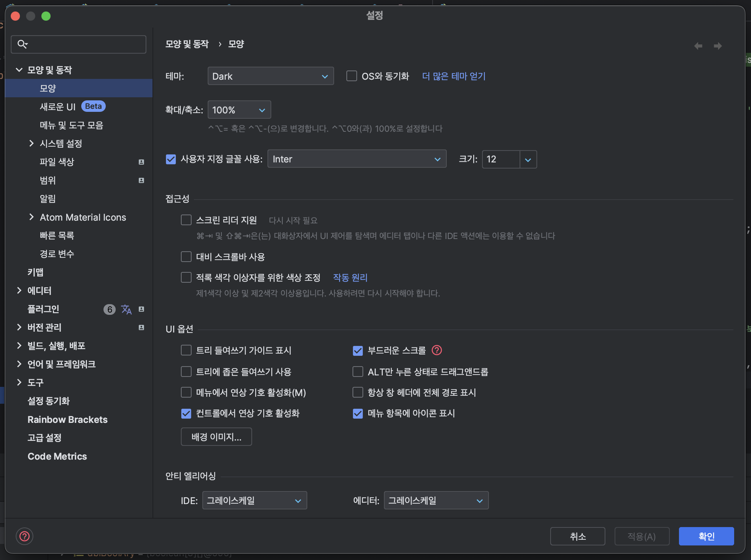Click the help question-mark icon at bottom-left
The image size is (751, 560).
pos(25,536)
